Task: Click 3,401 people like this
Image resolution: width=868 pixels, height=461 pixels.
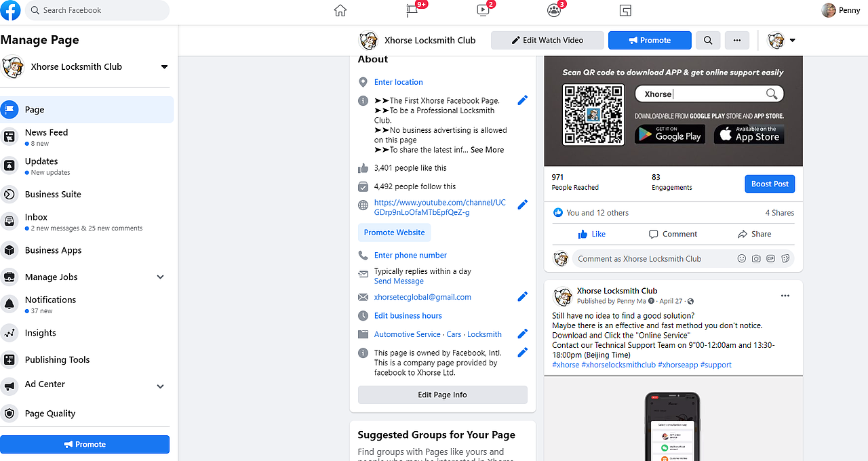Action: 410,168
